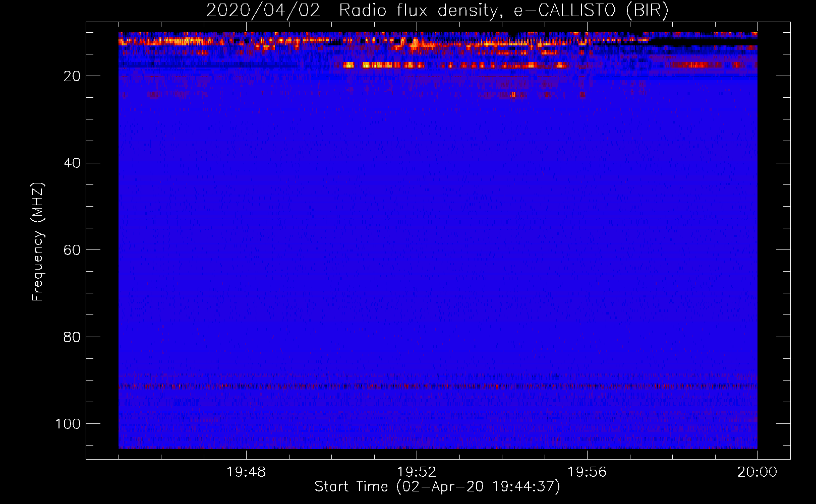Click the '60' frequency tick label
Image resolution: width=816 pixels, height=504 pixels.
(72, 250)
